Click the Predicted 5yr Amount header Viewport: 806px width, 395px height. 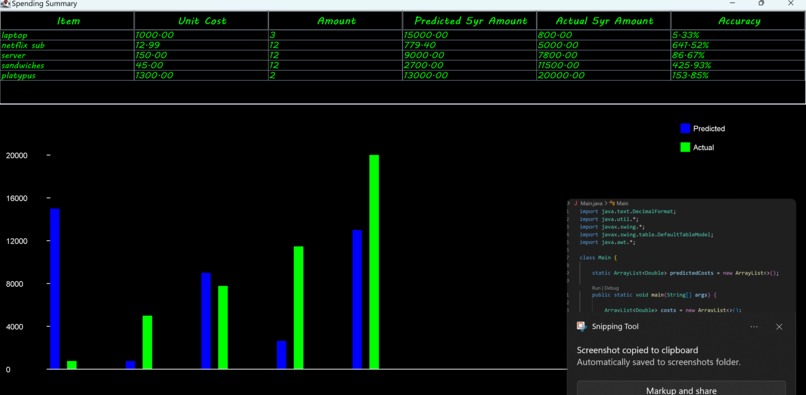click(470, 21)
